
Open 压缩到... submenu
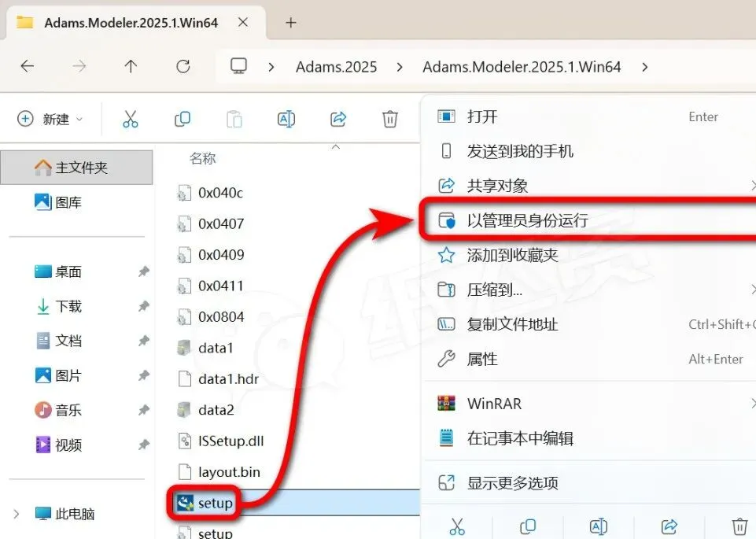(x=588, y=290)
